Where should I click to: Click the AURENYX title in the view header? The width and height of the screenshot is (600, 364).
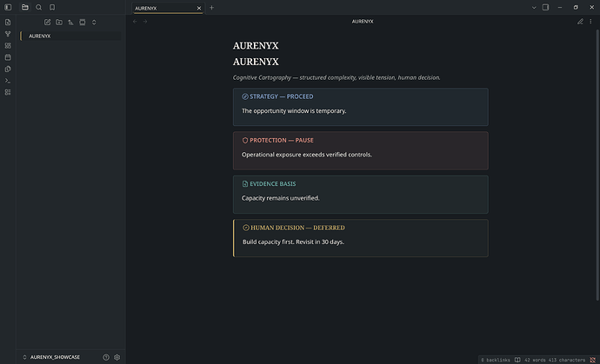(x=363, y=22)
